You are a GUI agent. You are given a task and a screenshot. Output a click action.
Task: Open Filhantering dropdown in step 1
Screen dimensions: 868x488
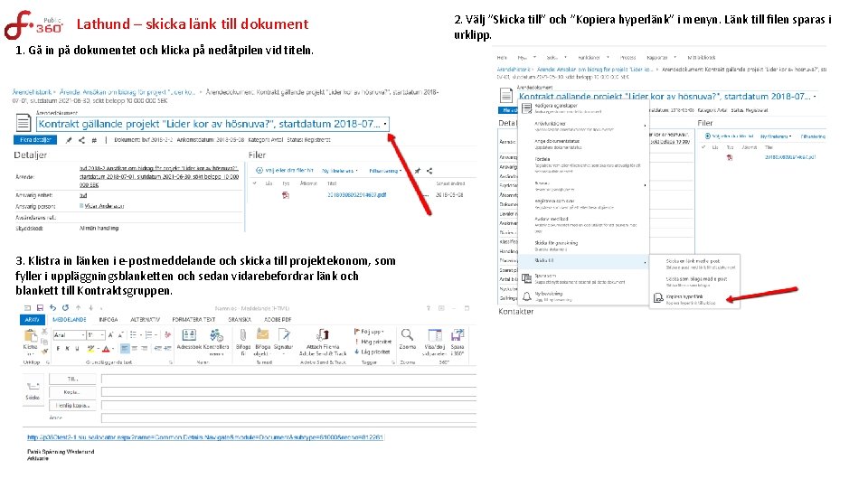pyautogui.click(x=385, y=171)
